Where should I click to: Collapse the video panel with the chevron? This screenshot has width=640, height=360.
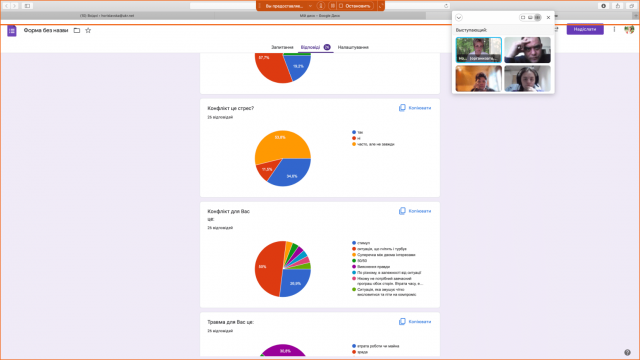click(x=459, y=18)
